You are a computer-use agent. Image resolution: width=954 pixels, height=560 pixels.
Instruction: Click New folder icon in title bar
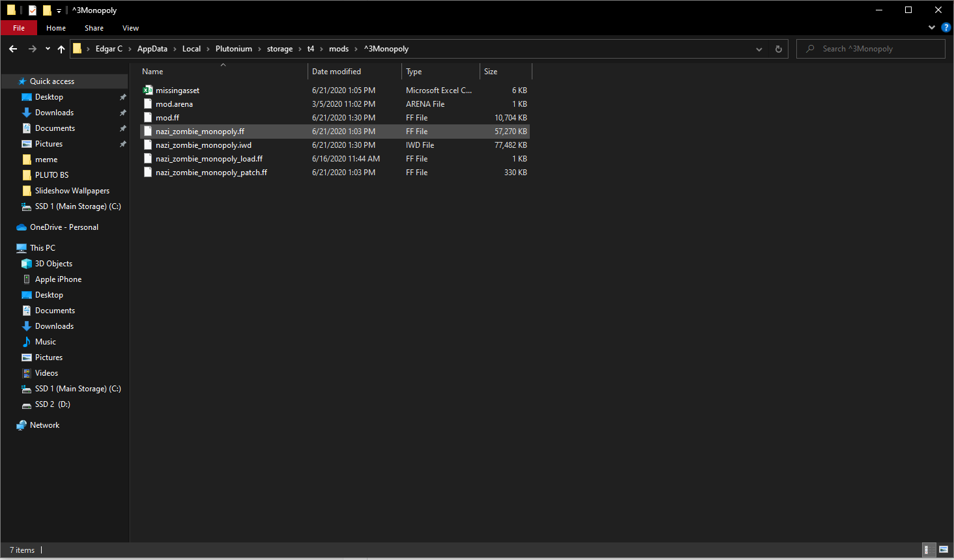(x=47, y=10)
